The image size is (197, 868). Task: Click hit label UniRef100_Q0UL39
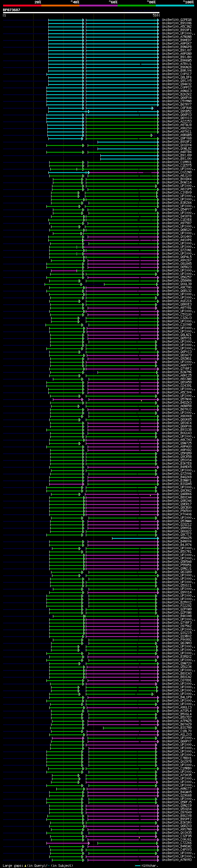pyautogui.click(x=177, y=284)
